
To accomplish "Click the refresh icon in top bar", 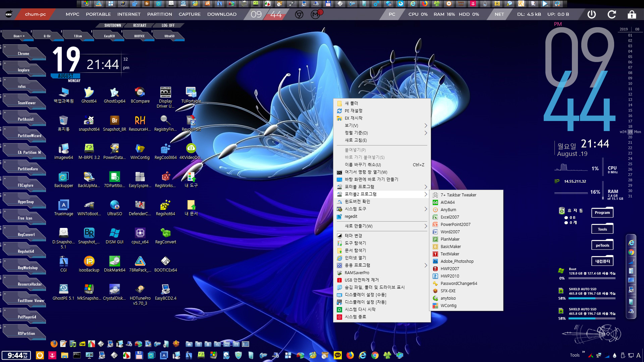I will coord(612,14).
